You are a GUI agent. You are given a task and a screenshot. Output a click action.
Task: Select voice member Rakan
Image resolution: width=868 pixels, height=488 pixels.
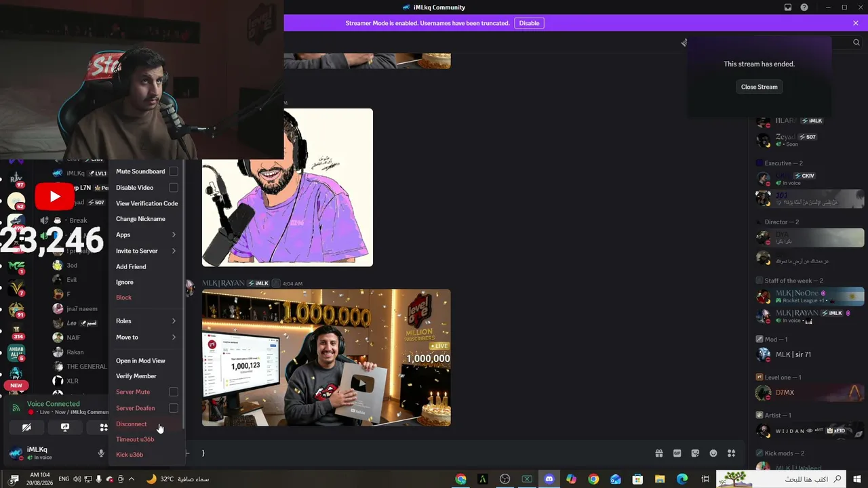(75, 352)
